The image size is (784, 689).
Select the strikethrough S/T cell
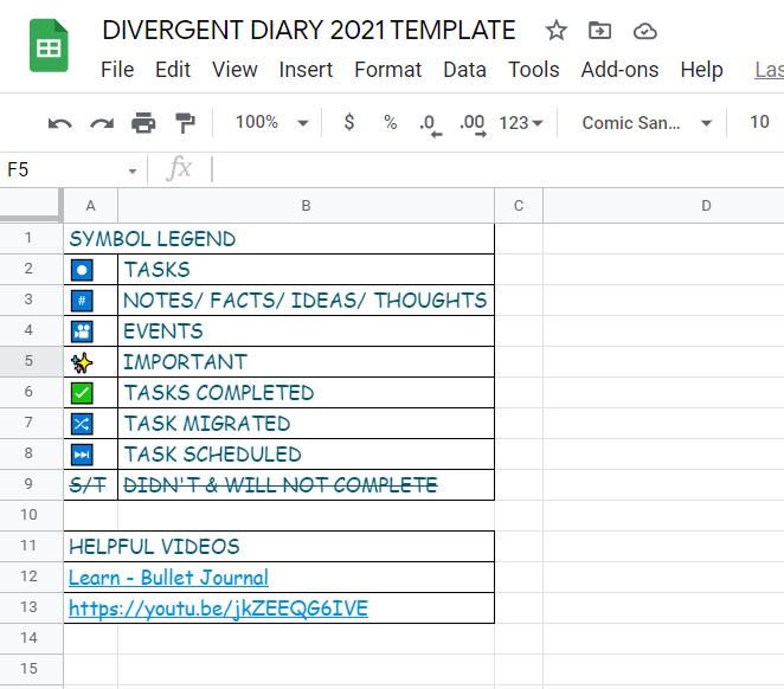(x=91, y=485)
